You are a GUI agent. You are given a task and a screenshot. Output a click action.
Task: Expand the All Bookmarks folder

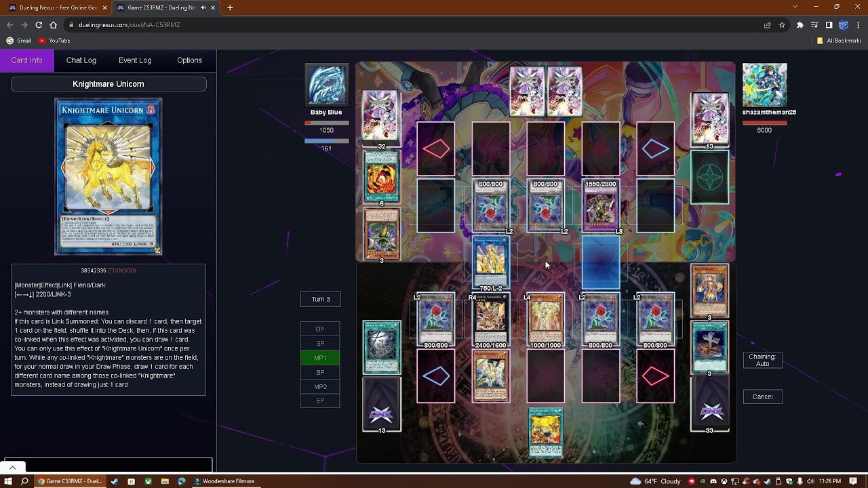[x=839, y=41]
